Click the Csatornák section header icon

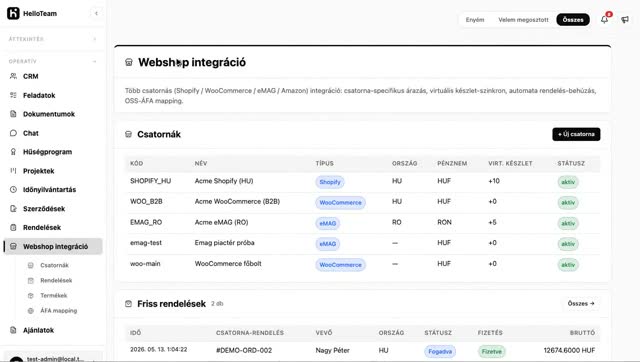pos(128,134)
